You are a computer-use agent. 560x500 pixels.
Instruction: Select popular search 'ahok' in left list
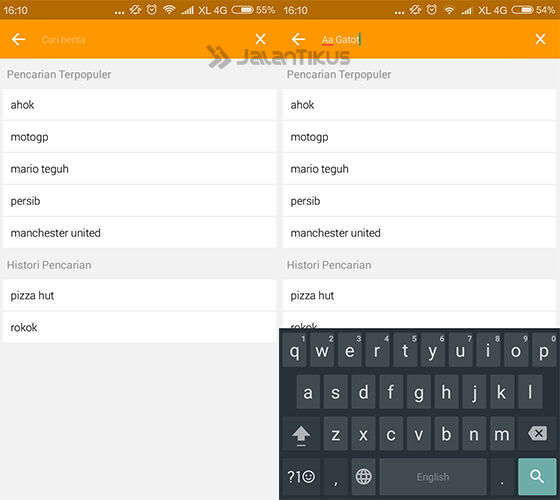pyautogui.click(x=140, y=105)
